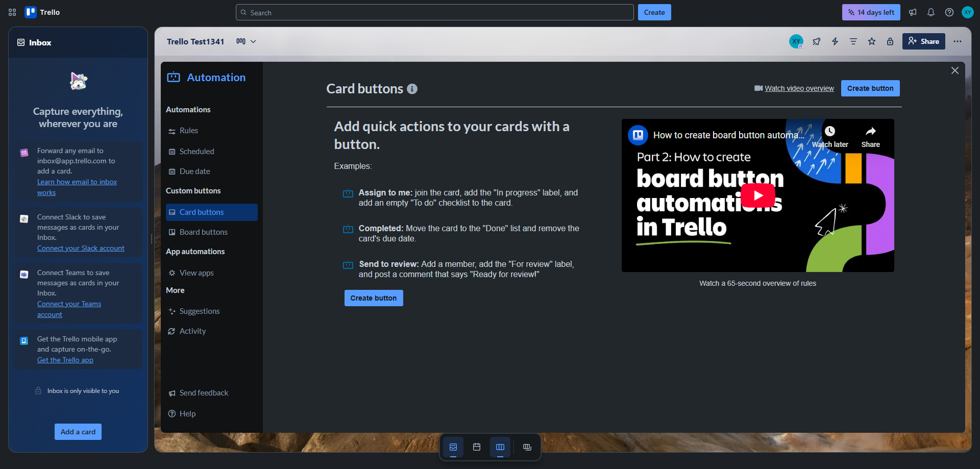Open View apps under App automations
The height and width of the screenshot is (469, 980).
coord(211,273)
